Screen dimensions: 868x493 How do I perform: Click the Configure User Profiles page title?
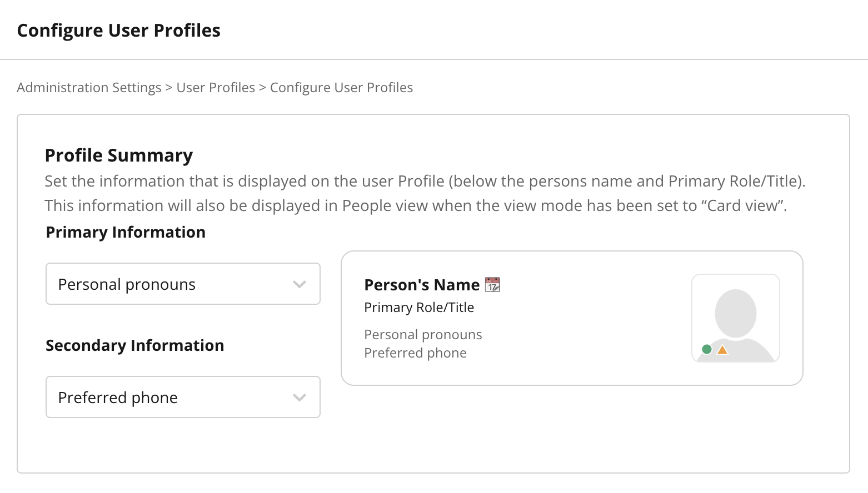119,31
